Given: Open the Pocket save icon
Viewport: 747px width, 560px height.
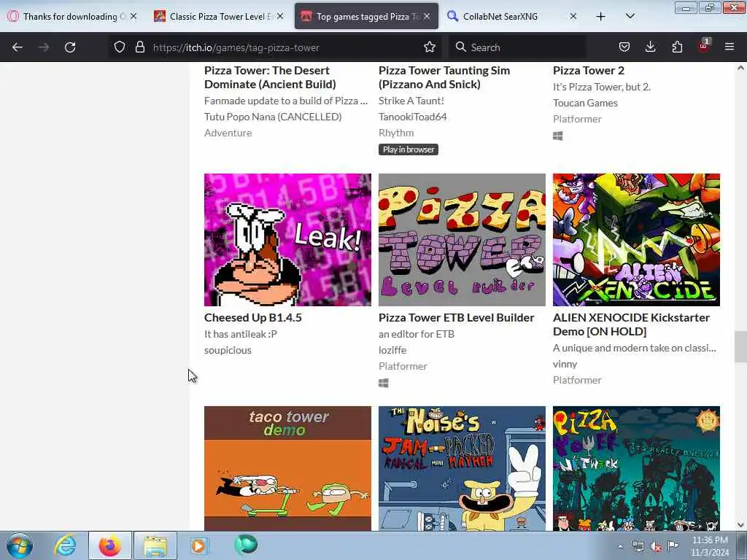Looking at the screenshot, I should click(624, 47).
